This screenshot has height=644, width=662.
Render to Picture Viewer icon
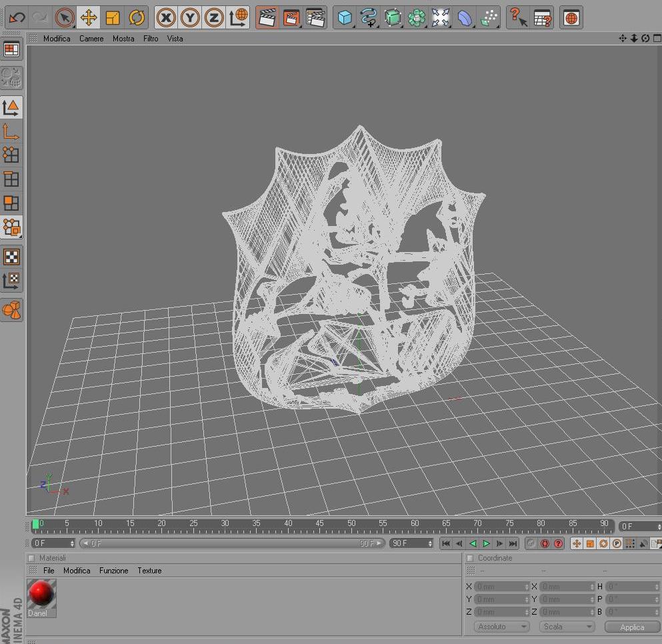tap(291, 18)
